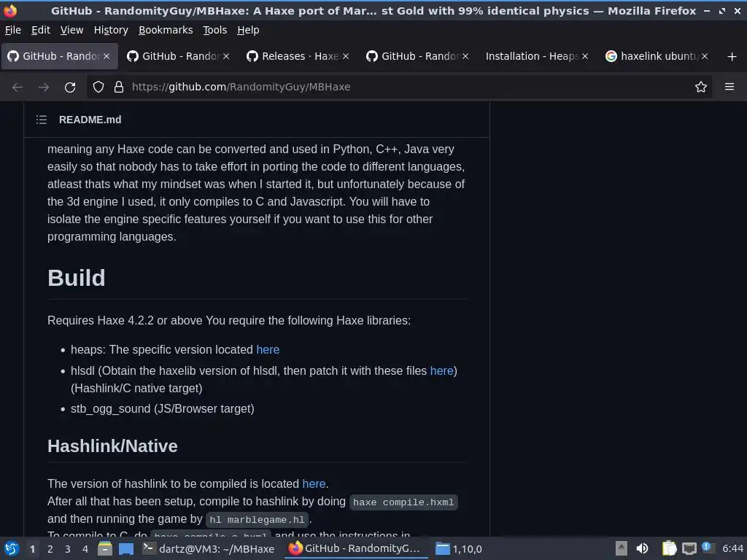
Task: Reload the current page
Action: point(70,87)
